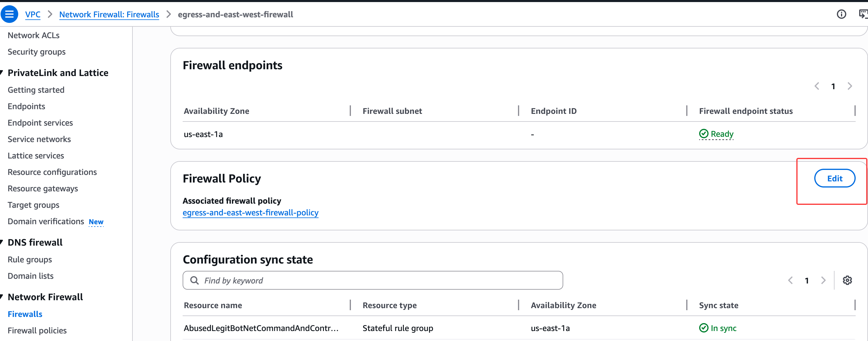Screen dimensions: 868x341
Task: Click search icon in keyword field
Action: click(194, 280)
